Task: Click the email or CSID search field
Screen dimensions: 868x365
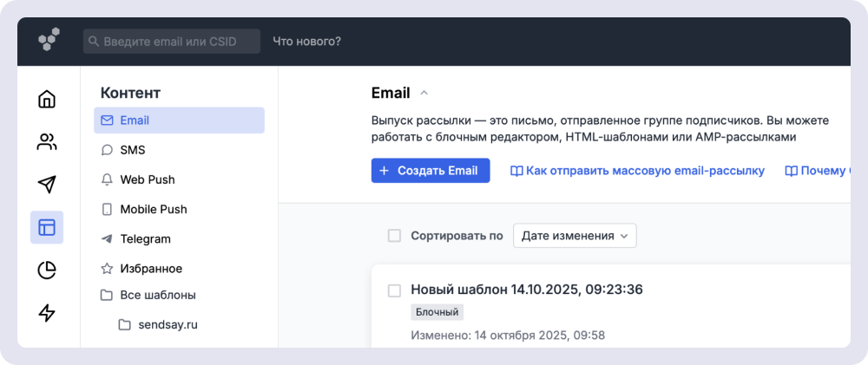Action: pyautogui.click(x=172, y=41)
